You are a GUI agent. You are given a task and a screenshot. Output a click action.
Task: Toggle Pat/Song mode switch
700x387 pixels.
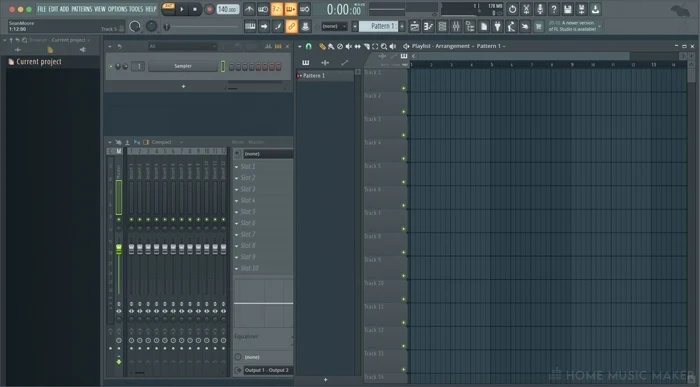pos(168,9)
